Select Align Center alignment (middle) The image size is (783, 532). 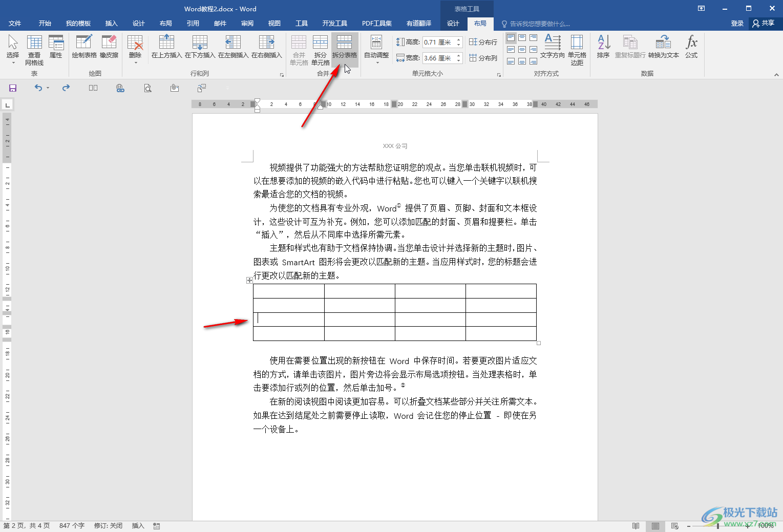[x=522, y=50]
